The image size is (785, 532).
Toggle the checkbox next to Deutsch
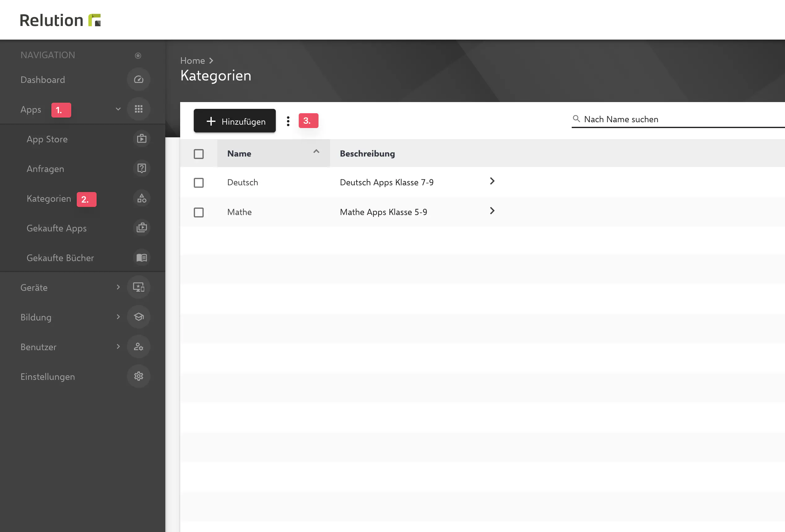[198, 182]
